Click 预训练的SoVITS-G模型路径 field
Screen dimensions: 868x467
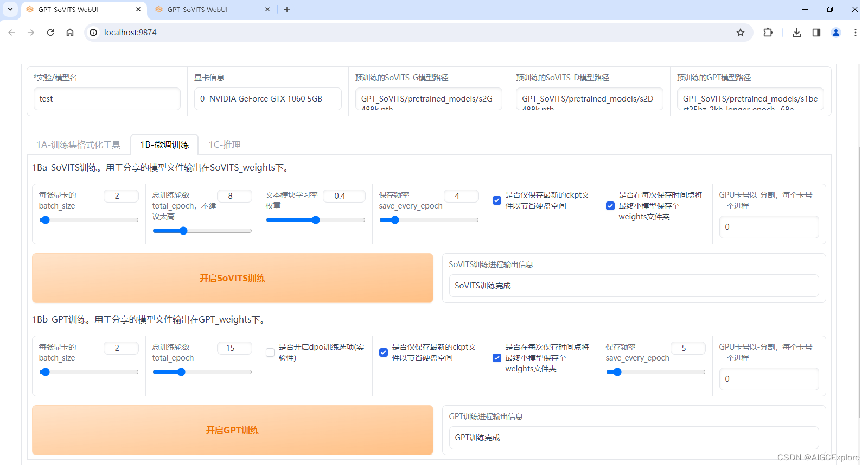pyautogui.click(x=429, y=99)
